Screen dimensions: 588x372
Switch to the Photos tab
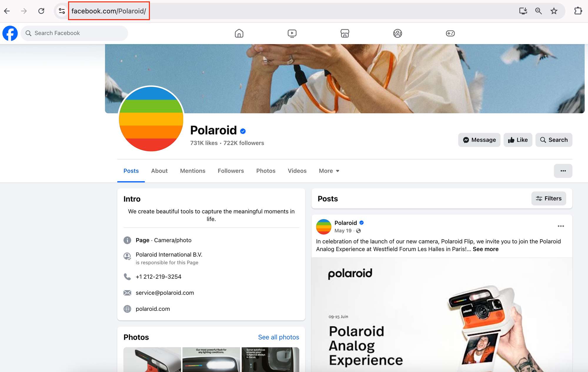(x=265, y=171)
